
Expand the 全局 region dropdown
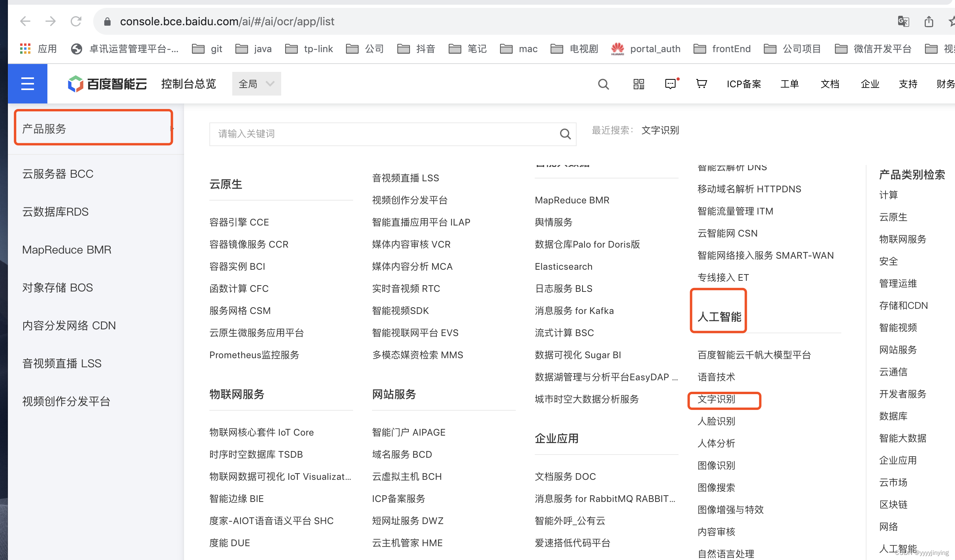[256, 84]
